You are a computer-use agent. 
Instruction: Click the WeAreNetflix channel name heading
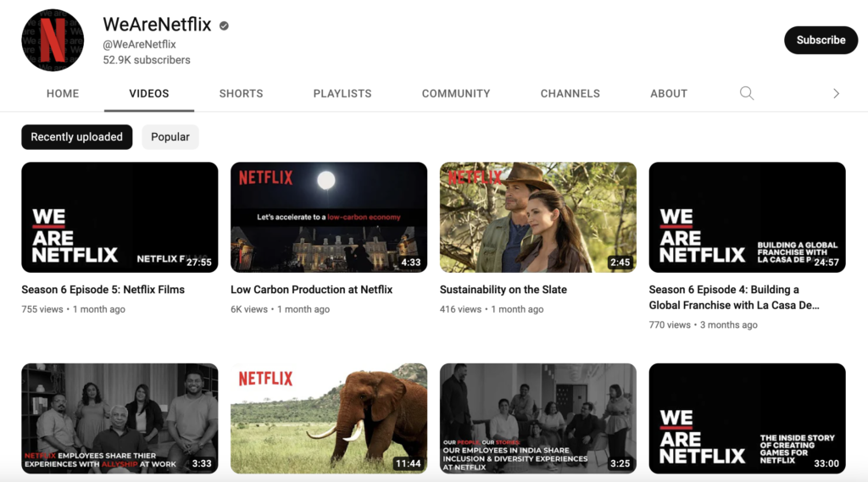click(x=157, y=25)
